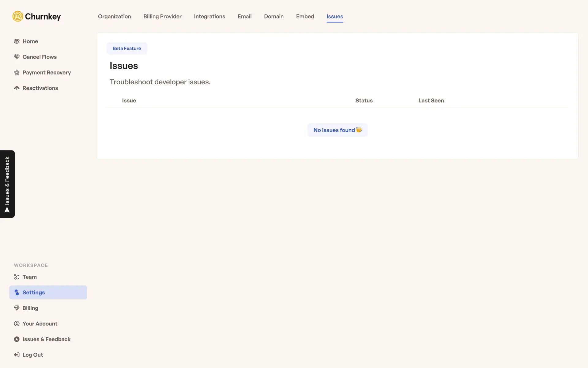Viewport: 588px width, 368px height.
Task: Click the Beta Feature badge
Action: pyautogui.click(x=127, y=48)
